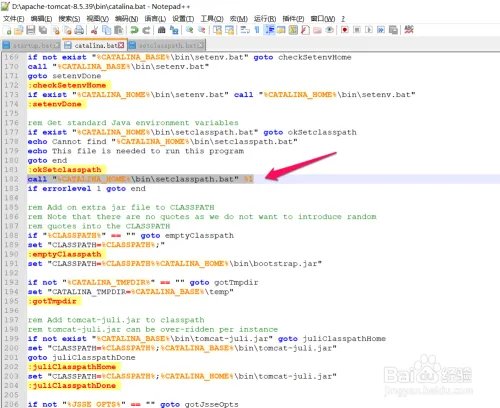500x408 pixels.
Task: Toggle word wrap in the toolbar
Action: tap(245, 30)
